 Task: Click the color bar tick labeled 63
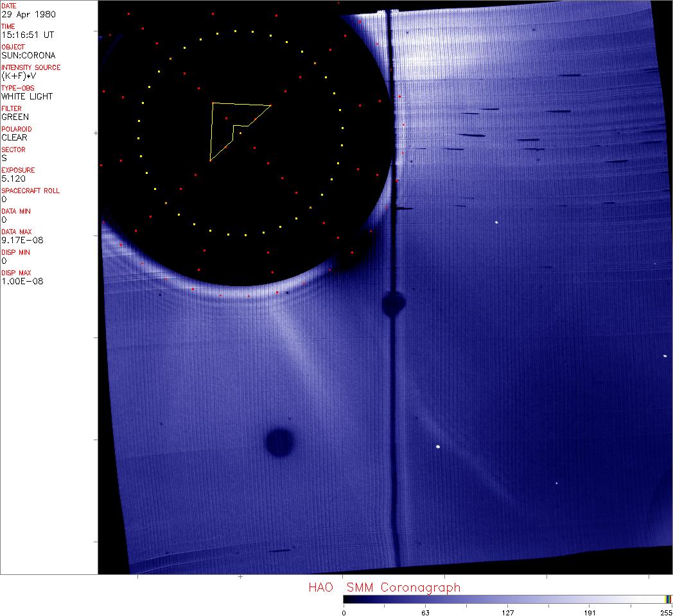(x=425, y=612)
